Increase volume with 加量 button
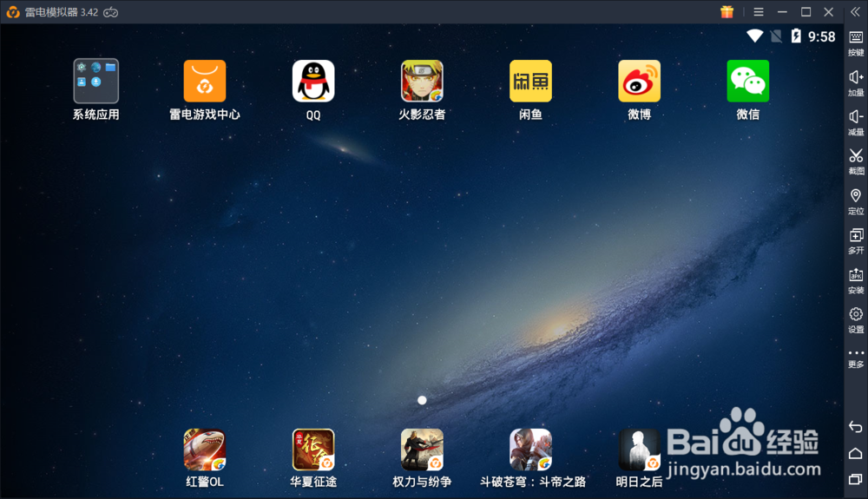Image resolution: width=868 pixels, height=499 pixels. point(856,83)
